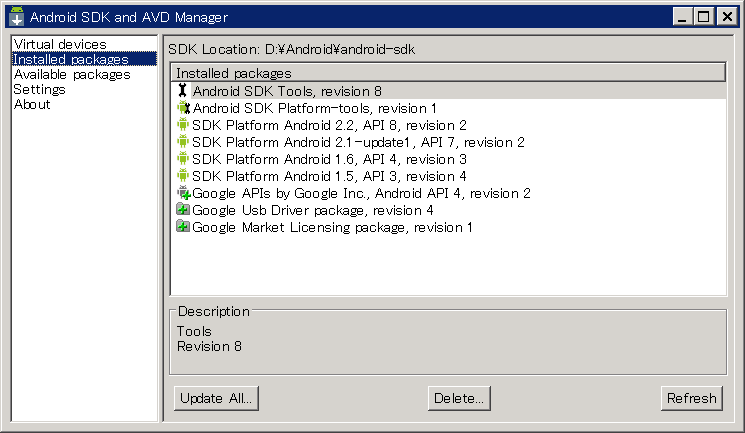Close the Android SDK and AVD Manager window

point(727,17)
